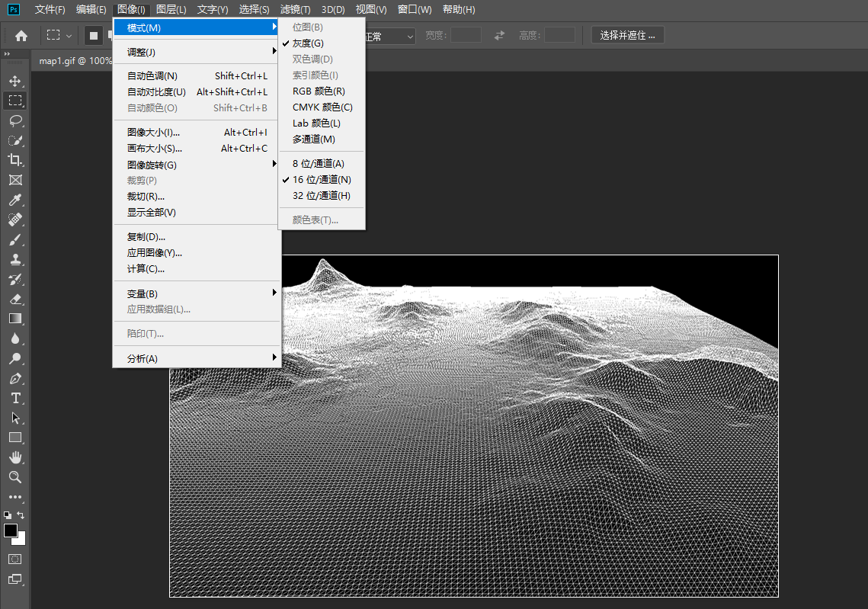This screenshot has width=868, height=609.
Task: Check 灰度(G) grayscale mode
Action: [322, 43]
